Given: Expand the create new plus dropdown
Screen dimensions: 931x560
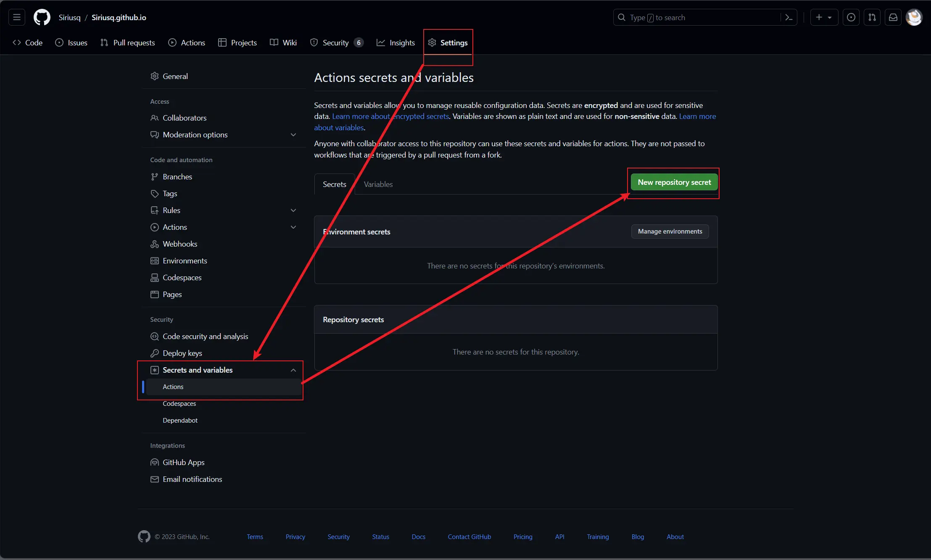Looking at the screenshot, I should [x=824, y=17].
